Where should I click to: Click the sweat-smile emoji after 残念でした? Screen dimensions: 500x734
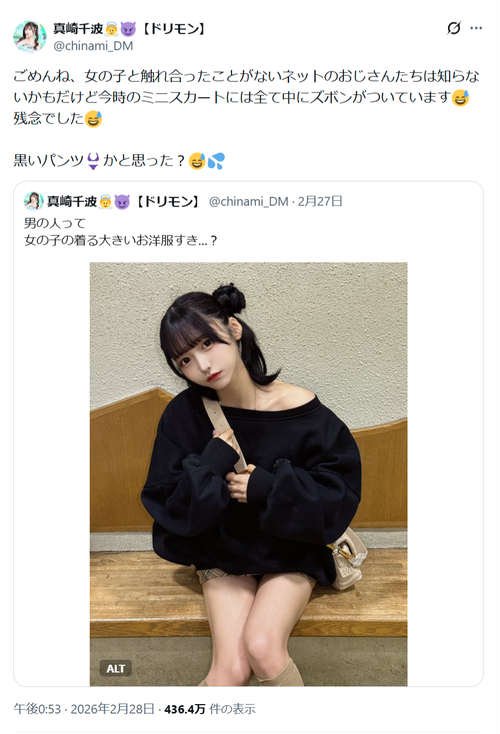click(93, 119)
